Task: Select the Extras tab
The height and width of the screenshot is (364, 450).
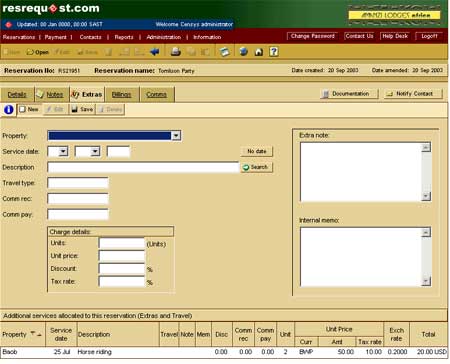Action: coord(87,95)
